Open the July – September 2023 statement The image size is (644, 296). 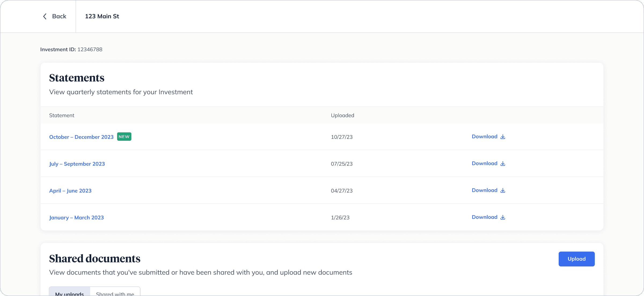[77, 164]
